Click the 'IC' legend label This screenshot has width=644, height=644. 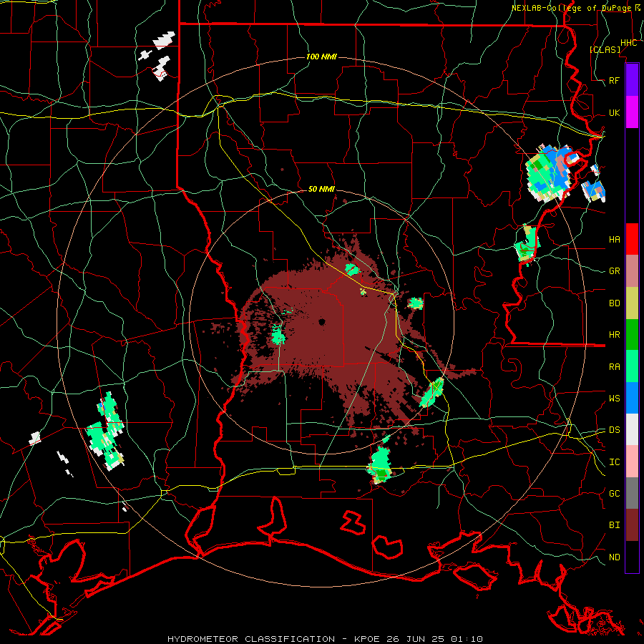(614, 462)
